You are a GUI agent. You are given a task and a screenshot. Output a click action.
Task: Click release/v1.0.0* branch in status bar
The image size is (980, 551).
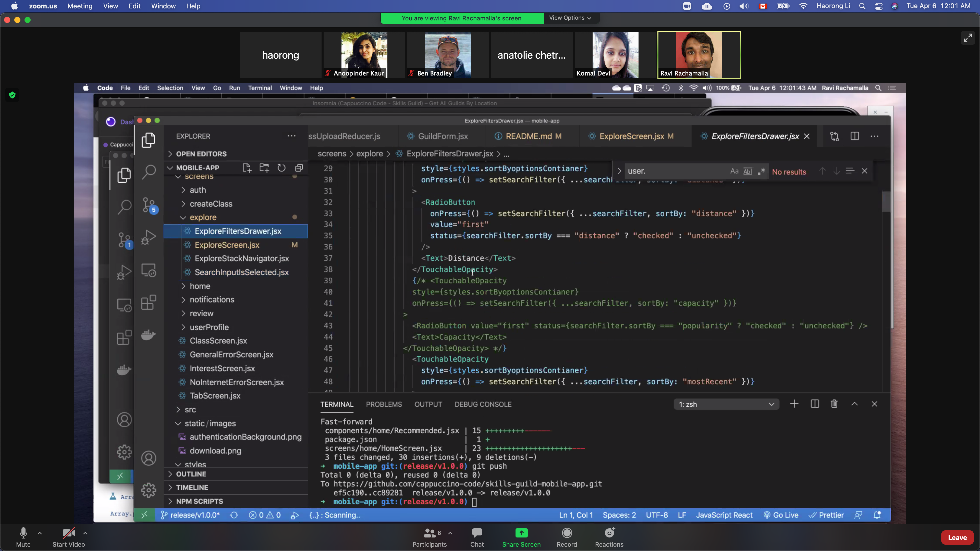pos(190,515)
